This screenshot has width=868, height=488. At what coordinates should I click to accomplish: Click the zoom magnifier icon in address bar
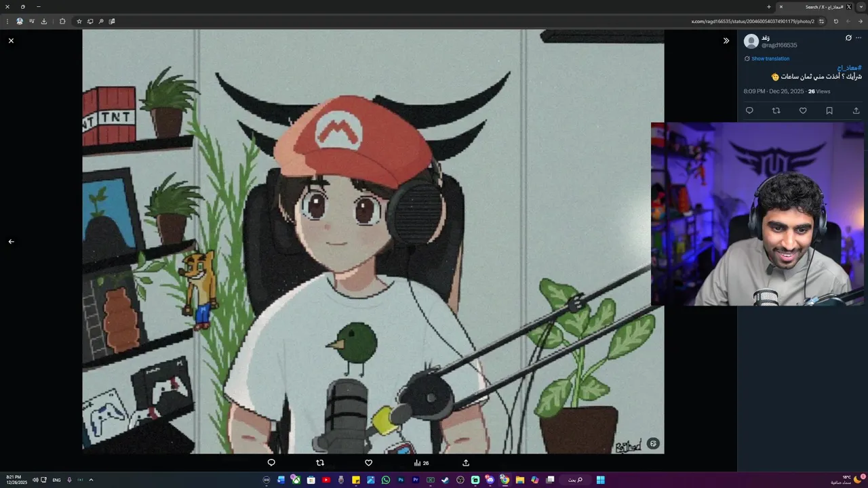coord(101,22)
